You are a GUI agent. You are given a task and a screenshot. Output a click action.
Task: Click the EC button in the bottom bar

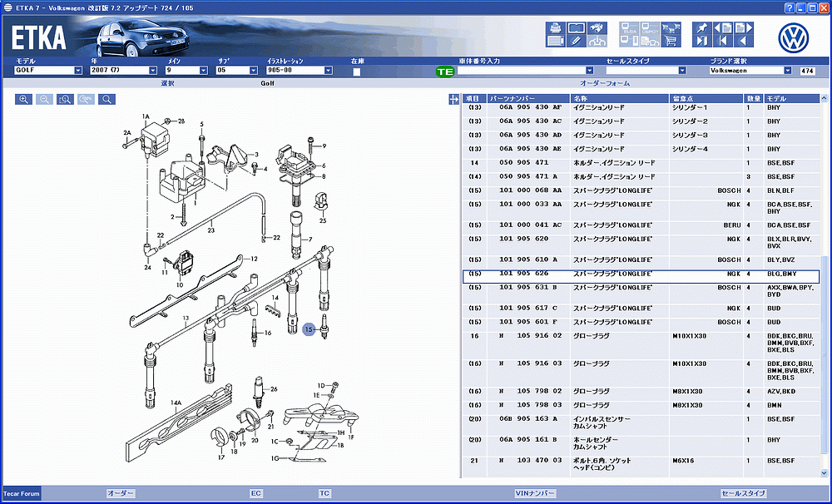pyautogui.click(x=256, y=493)
